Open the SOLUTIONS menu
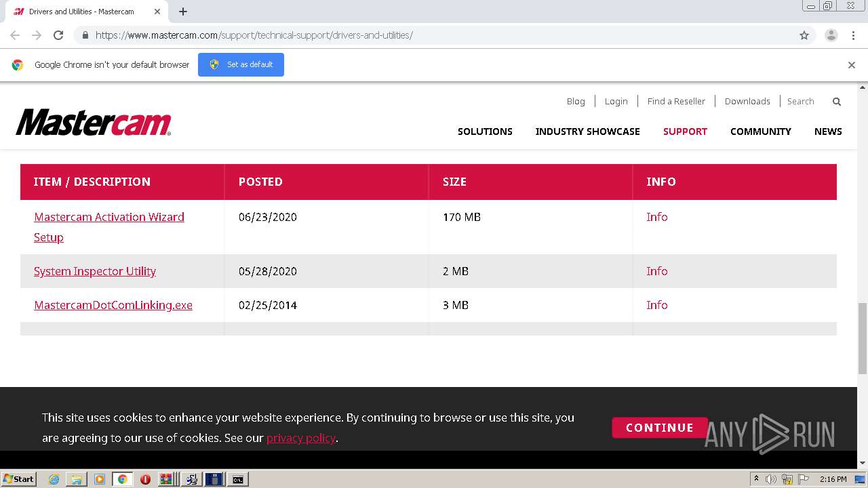868x488 pixels. point(485,131)
